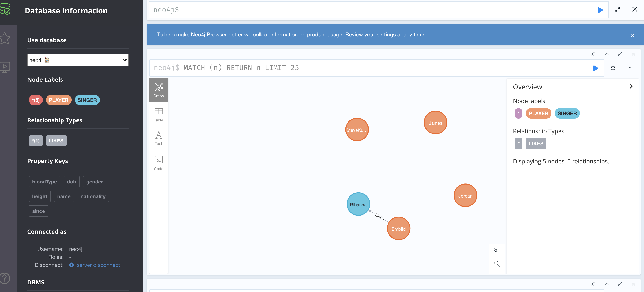Click the settings hyperlink in banner
Image resolution: width=644 pixels, height=292 pixels.
pyautogui.click(x=386, y=35)
